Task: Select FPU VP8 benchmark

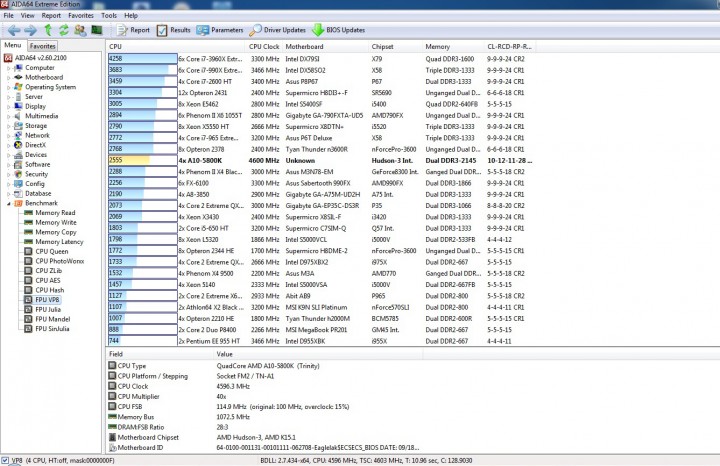Action: (x=42, y=300)
